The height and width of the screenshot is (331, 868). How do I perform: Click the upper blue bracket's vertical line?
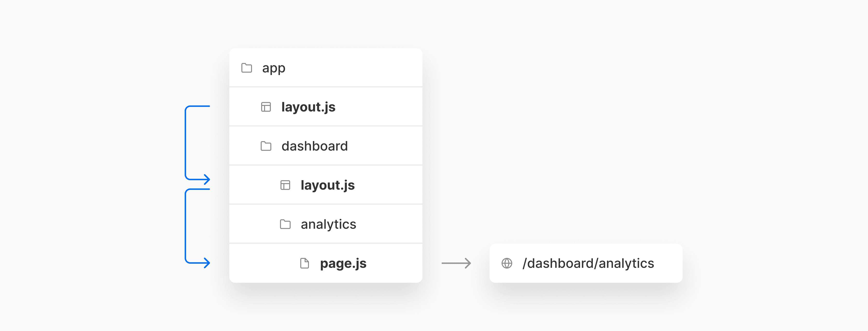185,143
